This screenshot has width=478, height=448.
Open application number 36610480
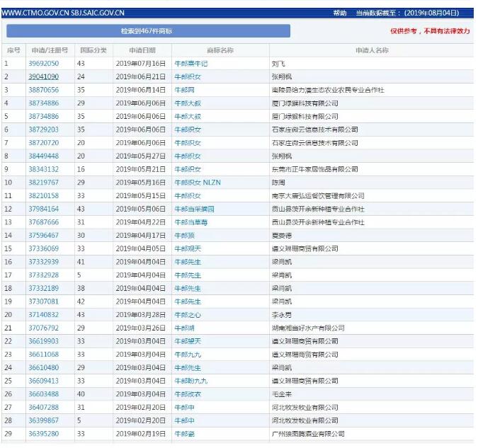click(x=44, y=367)
